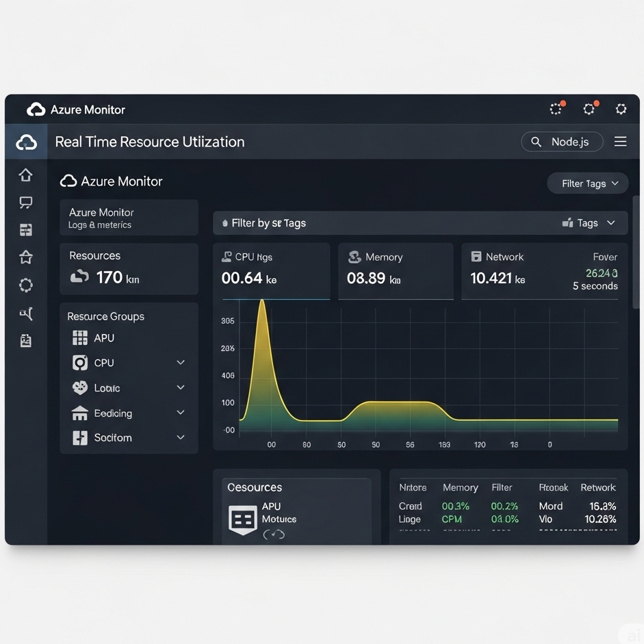The image size is (644, 644).
Task: Click the Ntore column header
Action: click(x=413, y=487)
